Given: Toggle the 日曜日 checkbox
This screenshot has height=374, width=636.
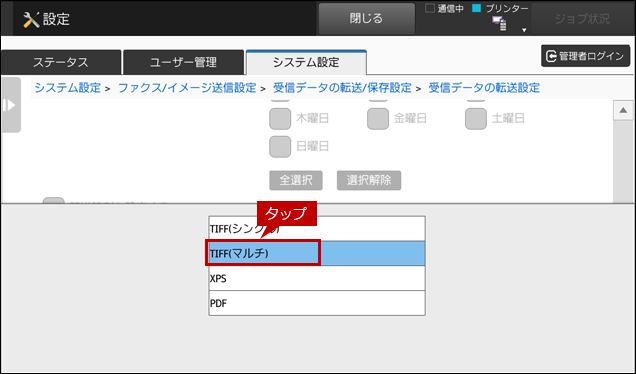Looking at the screenshot, I should (x=280, y=146).
